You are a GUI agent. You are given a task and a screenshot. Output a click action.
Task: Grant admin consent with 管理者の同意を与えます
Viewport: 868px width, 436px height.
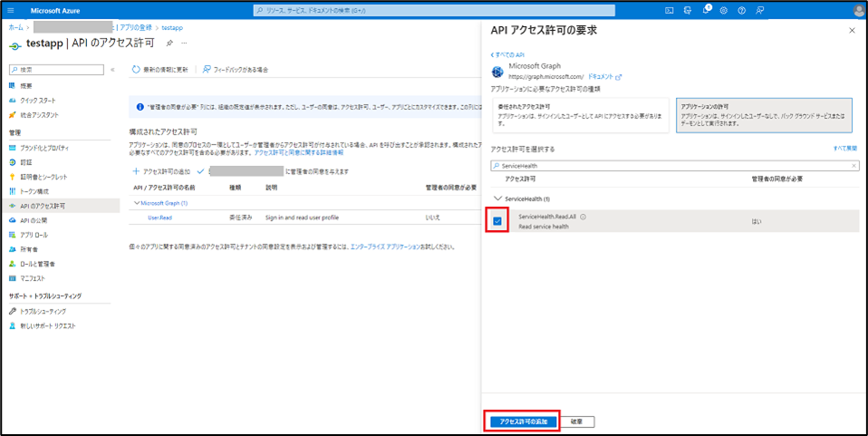[273, 171]
